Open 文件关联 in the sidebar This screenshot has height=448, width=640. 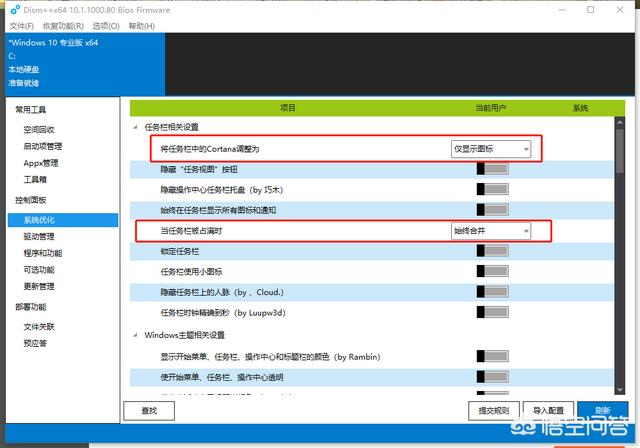point(39,327)
